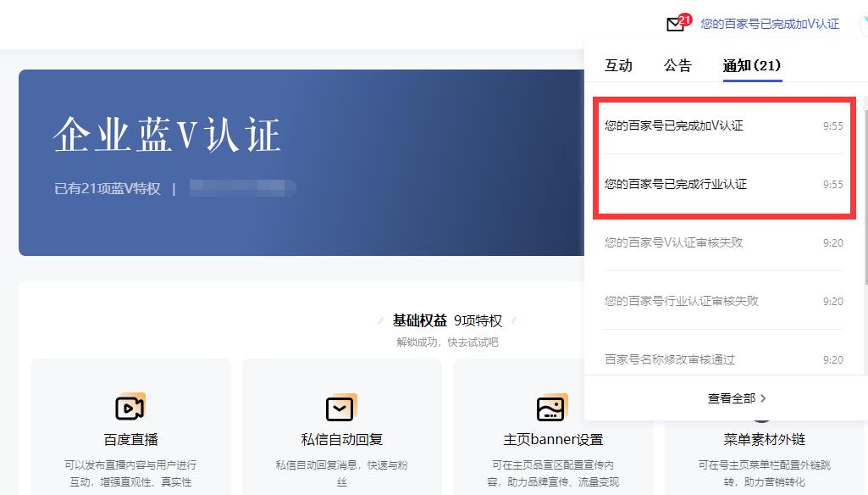
Task: Switch to the 公告 tab
Action: click(677, 66)
